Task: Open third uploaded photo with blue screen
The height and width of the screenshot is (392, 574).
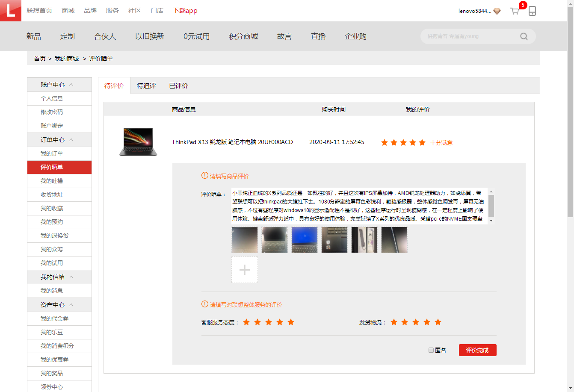Action: (x=305, y=240)
